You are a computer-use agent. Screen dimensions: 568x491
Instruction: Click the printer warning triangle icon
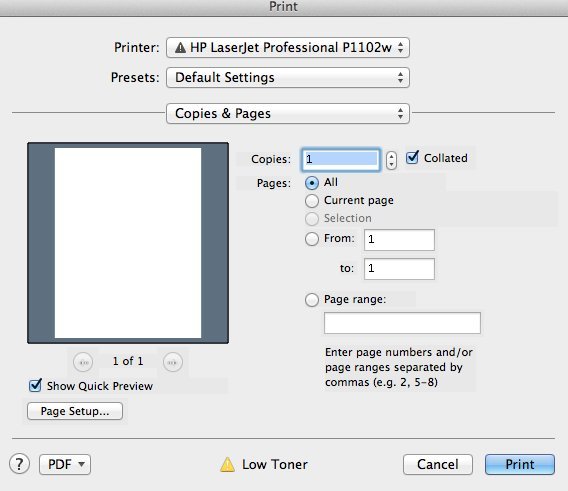[x=180, y=47]
